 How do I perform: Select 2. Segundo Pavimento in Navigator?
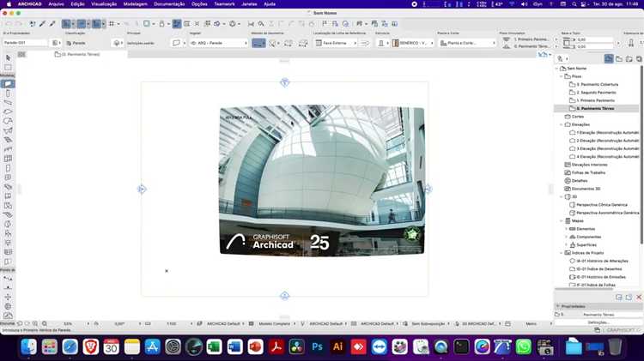pos(596,93)
